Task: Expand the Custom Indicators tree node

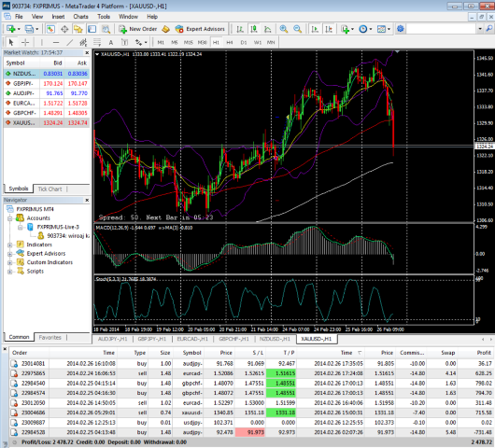Action: point(9,262)
